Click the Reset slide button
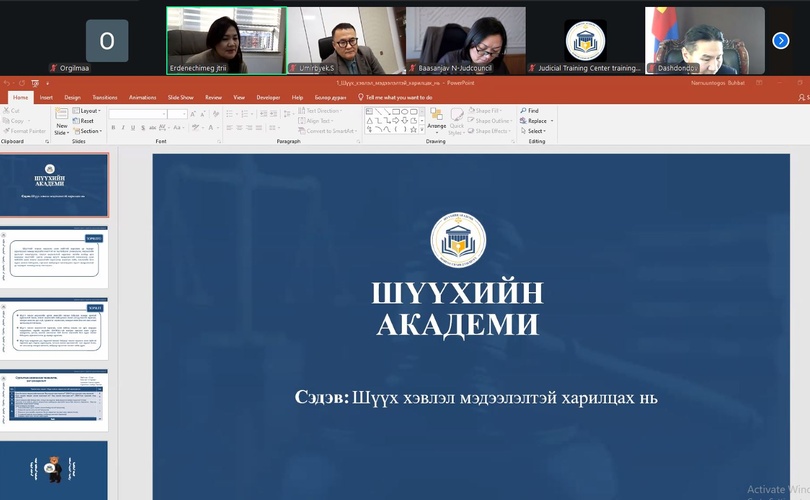This screenshot has width=810, height=500. coord(84,121)
